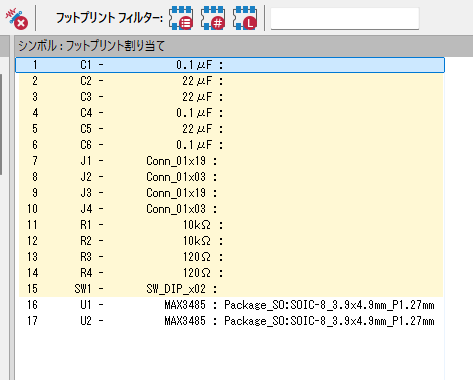The width and height of the screenshot is (473, 380).
Task: Select row 11 R1 10kΩ
Action: point(230,225)
